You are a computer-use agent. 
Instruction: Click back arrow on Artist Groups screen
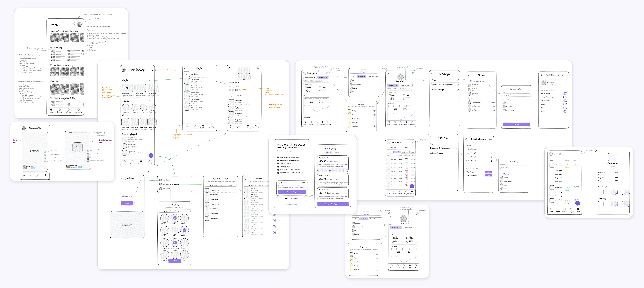(466, 139)
